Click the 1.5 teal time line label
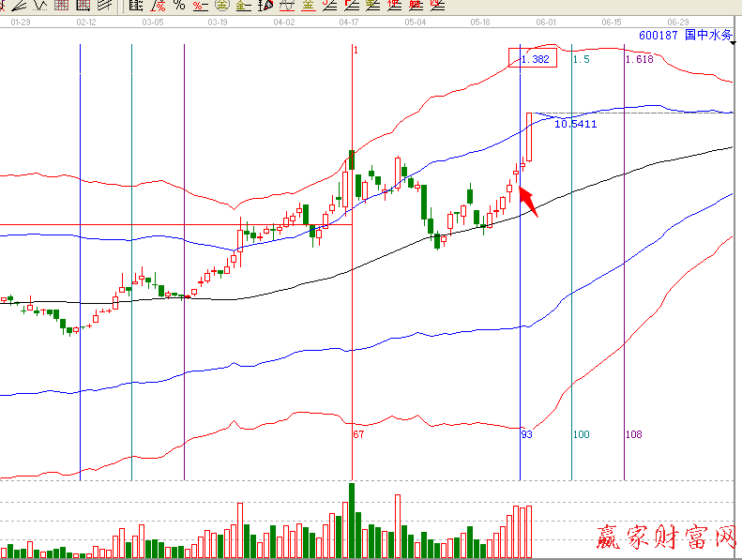 point(581,59)
